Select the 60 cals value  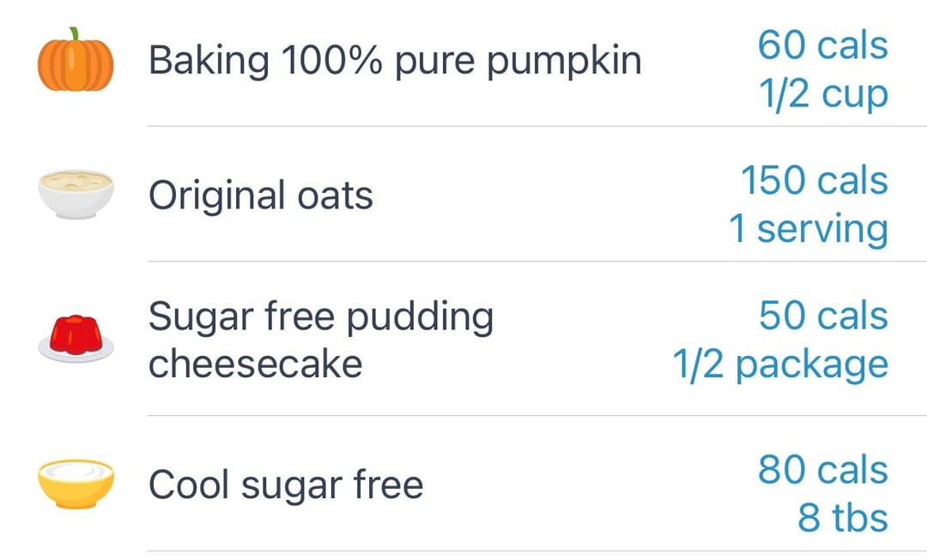[x=823, y=45]
